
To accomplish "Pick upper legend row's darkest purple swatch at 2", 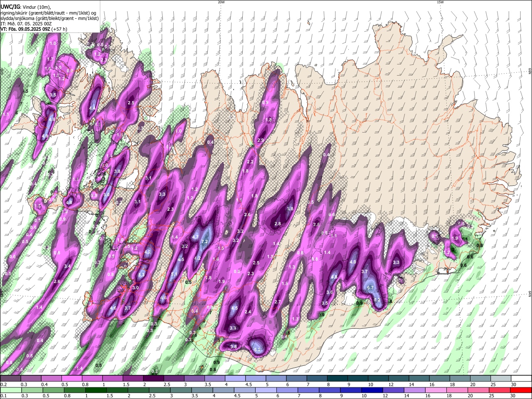I will [153, 378].
